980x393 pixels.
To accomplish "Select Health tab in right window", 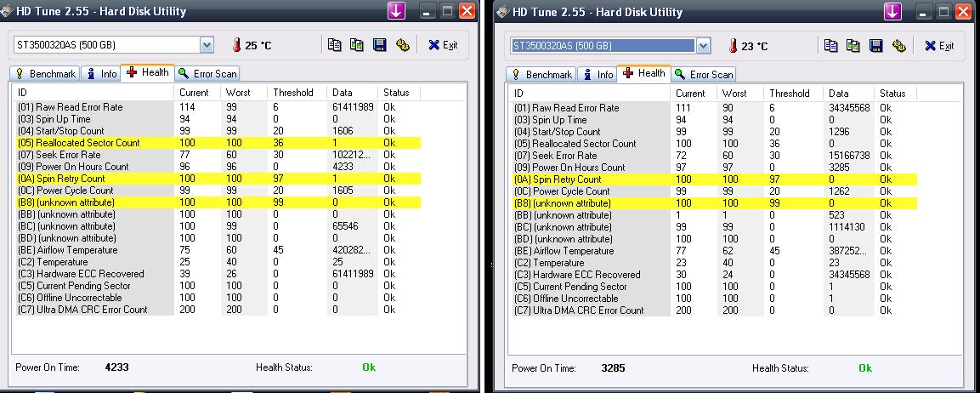I will (x=643, y=73).
